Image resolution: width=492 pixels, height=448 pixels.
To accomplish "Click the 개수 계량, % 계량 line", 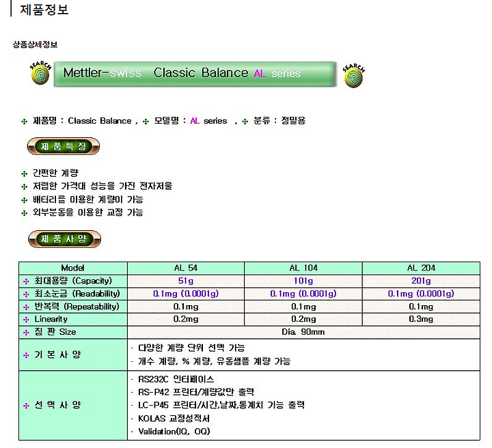I will [215, 361].
